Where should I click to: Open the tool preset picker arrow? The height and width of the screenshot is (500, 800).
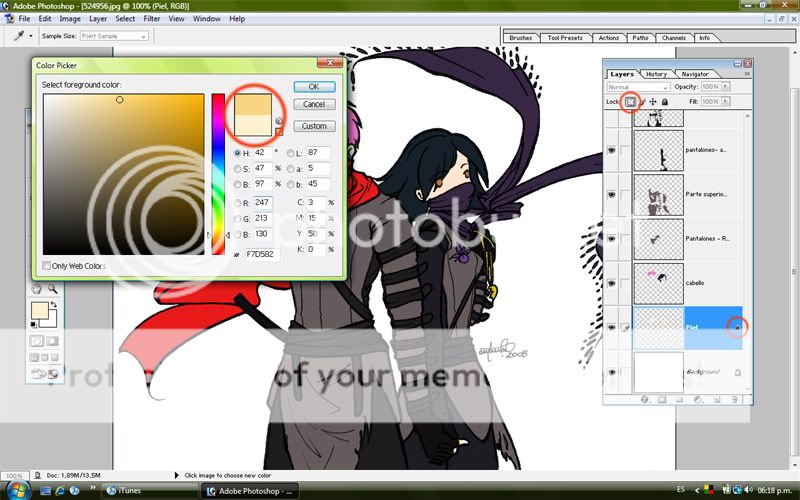tap(31, 36)
